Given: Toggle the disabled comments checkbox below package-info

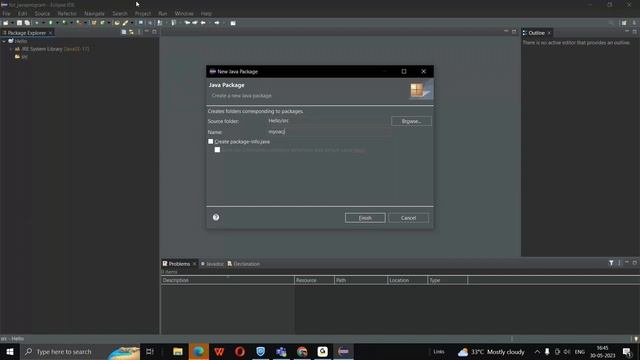Looking at the screenshot, I should [x=217, y=149].
